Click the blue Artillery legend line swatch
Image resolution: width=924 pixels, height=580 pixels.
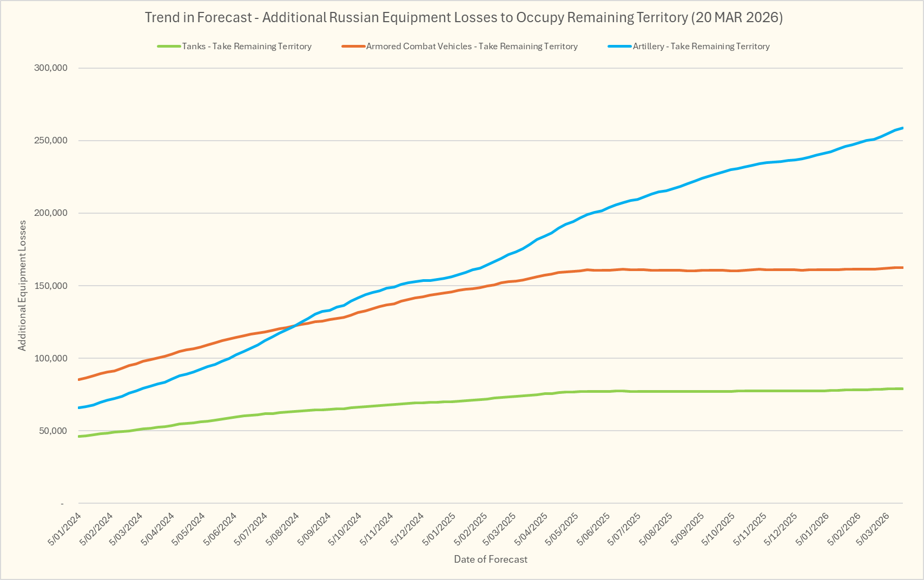pos(619,47)
